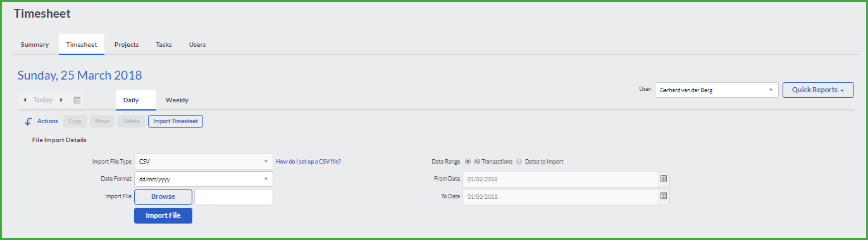Click the Import File button
Viewport: 868px width, 240px height.
[163, 215]
